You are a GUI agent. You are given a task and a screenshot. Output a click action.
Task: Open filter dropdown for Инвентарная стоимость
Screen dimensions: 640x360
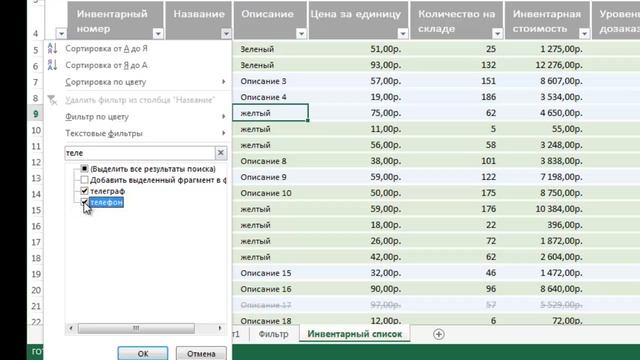tap(584, 33)
